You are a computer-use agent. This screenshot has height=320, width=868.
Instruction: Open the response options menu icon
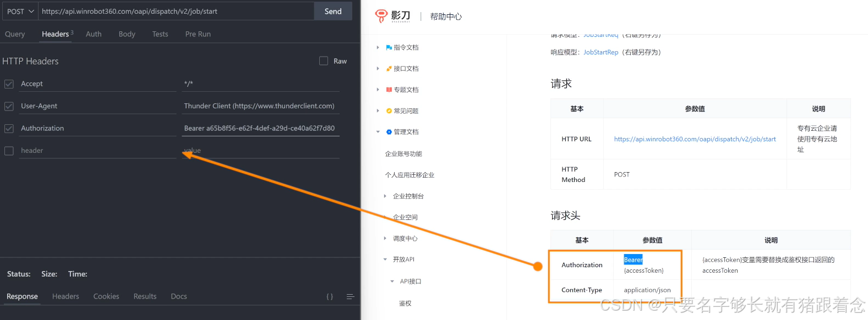[x=350, y=296]
